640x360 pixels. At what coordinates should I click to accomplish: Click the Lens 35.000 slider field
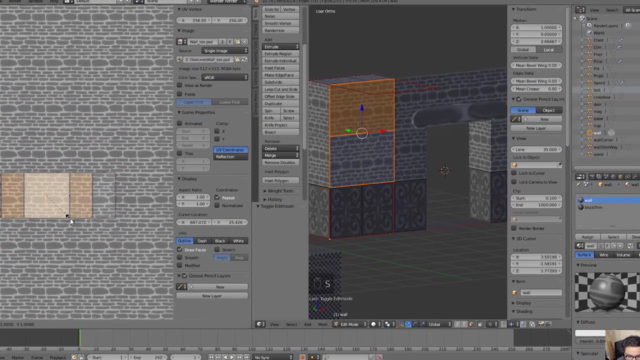[x=536, y=149]
